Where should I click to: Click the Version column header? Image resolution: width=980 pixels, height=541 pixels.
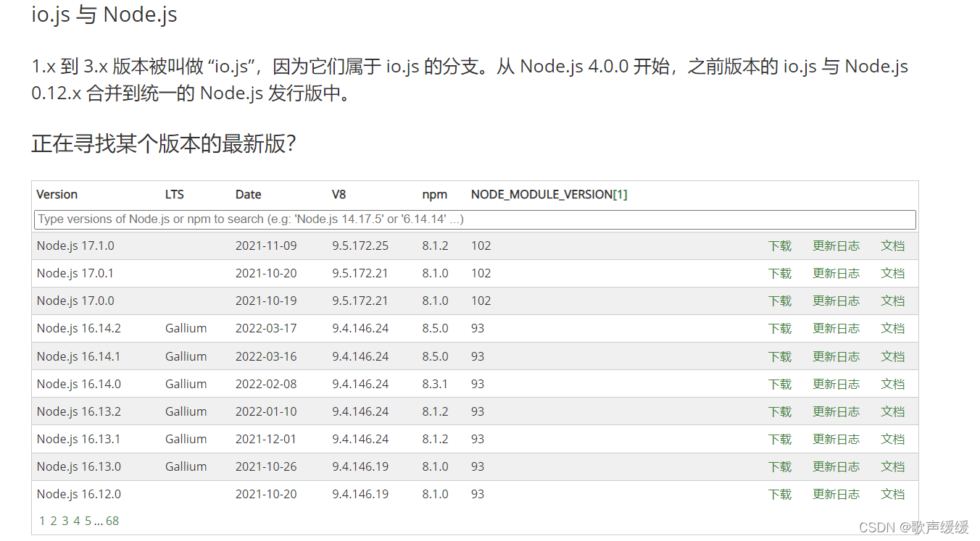tap(57, 194)
